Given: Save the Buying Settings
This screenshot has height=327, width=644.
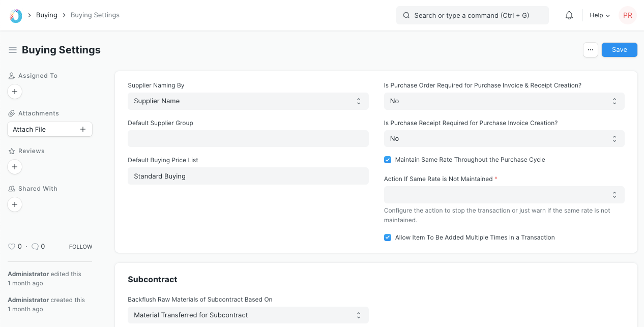Looking at the screenshot, I should (x=619, y=49).
